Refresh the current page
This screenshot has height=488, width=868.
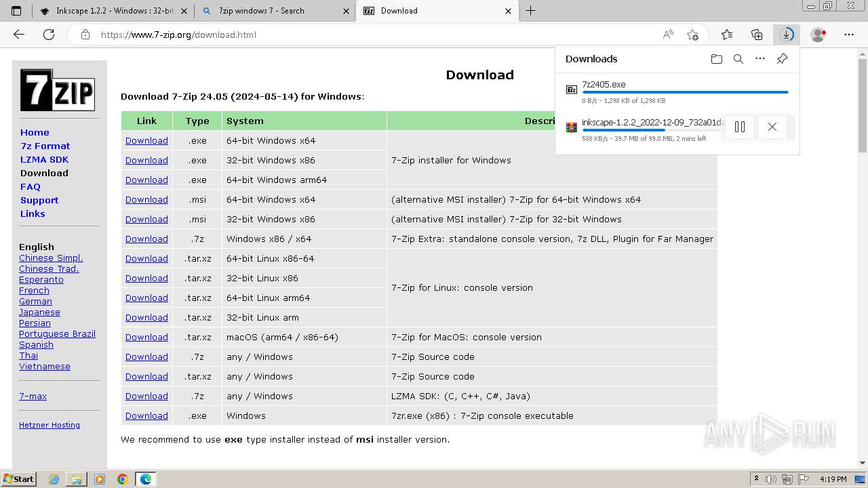[x=49, y=35]
